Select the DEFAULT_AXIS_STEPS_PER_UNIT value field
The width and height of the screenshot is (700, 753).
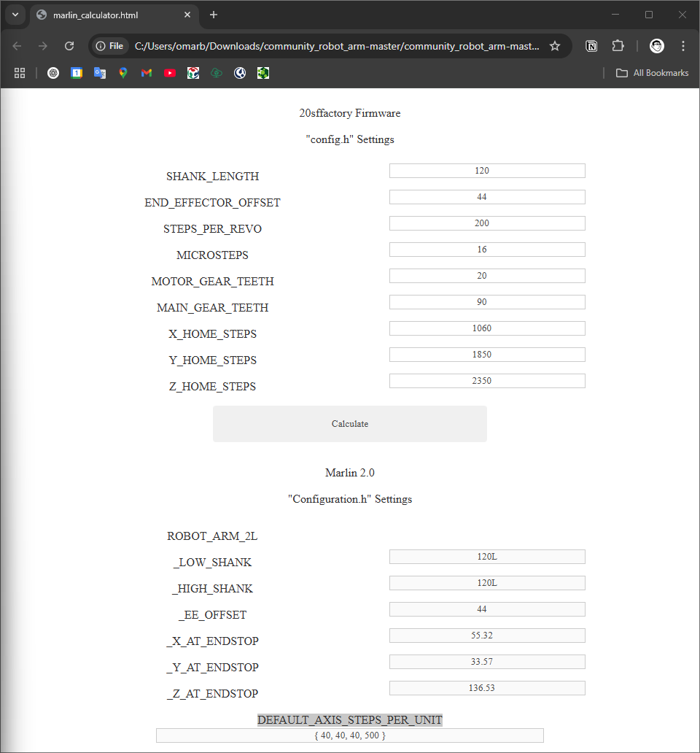point(350,735)
